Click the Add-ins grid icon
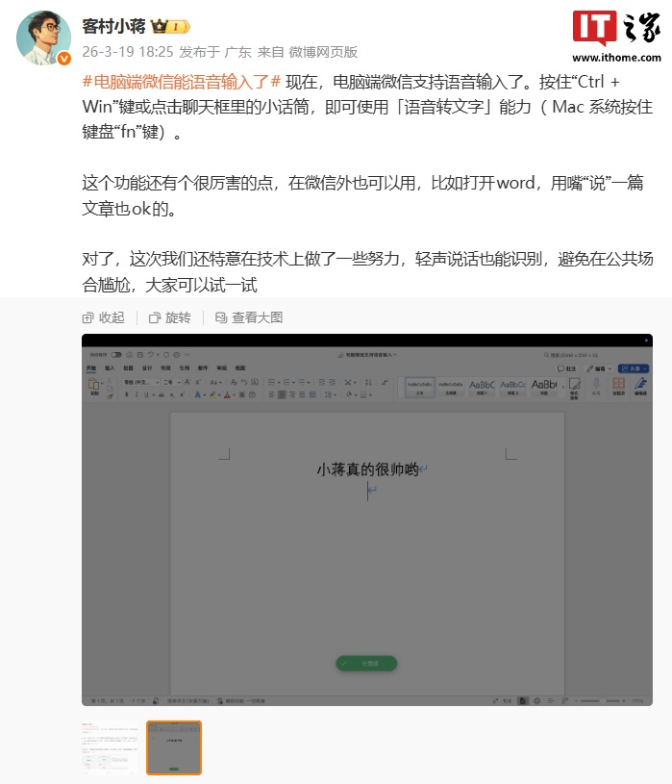Image resolution: width=672 pixels, height=784 pixels. click(x=618, y=383)
